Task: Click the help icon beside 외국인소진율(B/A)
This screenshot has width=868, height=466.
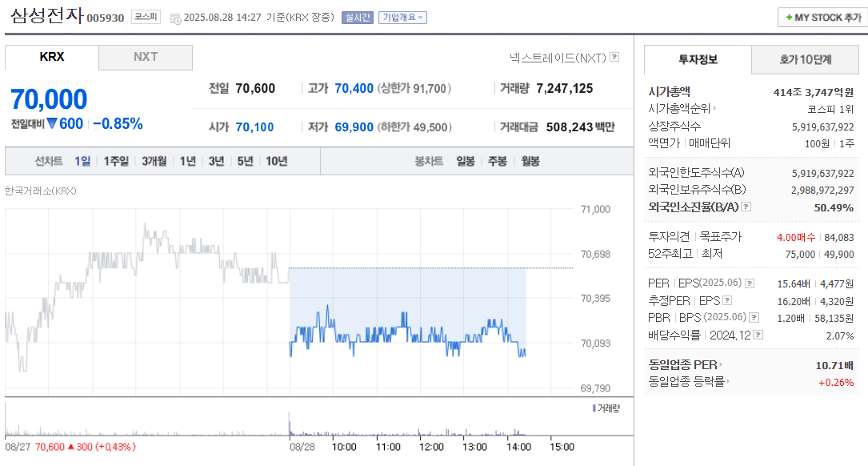Action: pos(746,207)
